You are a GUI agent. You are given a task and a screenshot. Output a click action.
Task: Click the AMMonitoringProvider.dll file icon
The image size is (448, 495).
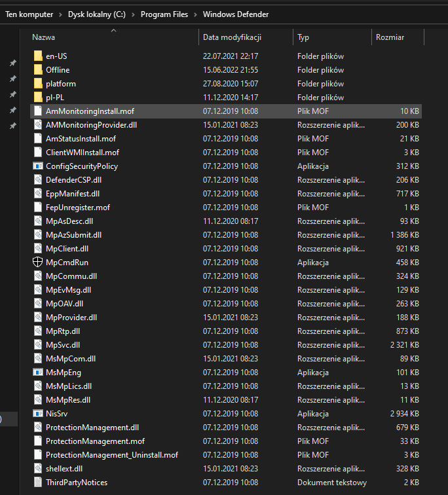click(x=38, y=124)
